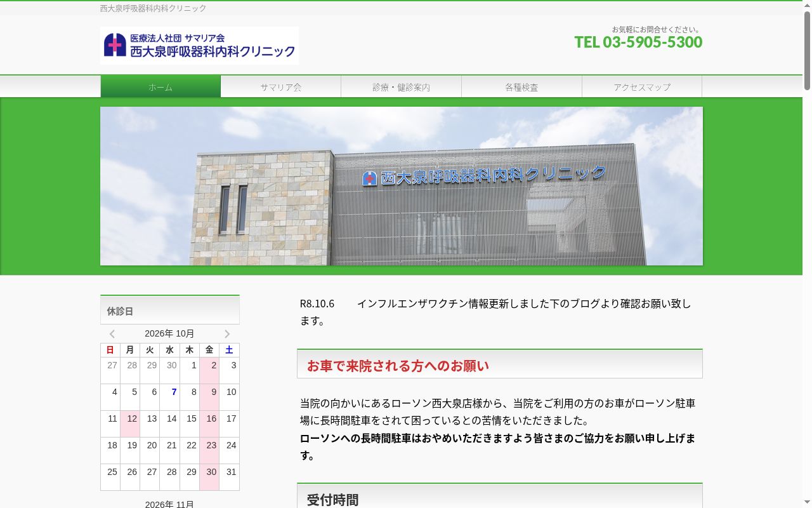Select September 27 greyed-out date

(x=110, y=370)
